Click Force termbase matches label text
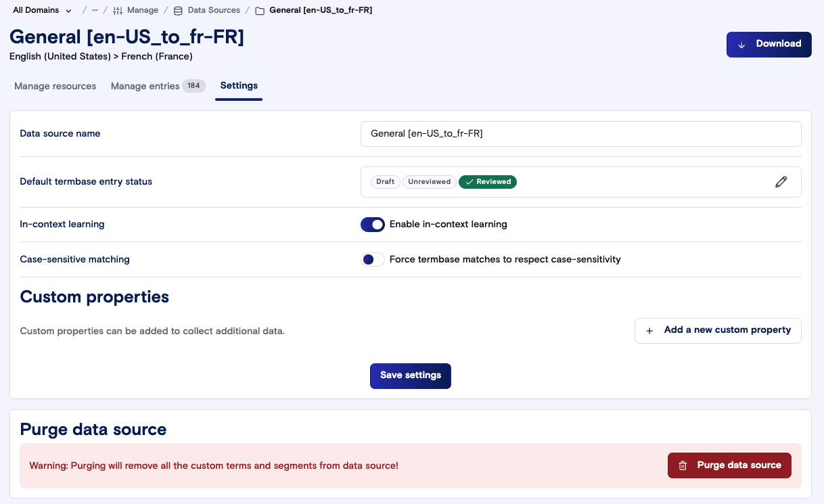Viewport: 824px width, 504px height. 505,260
